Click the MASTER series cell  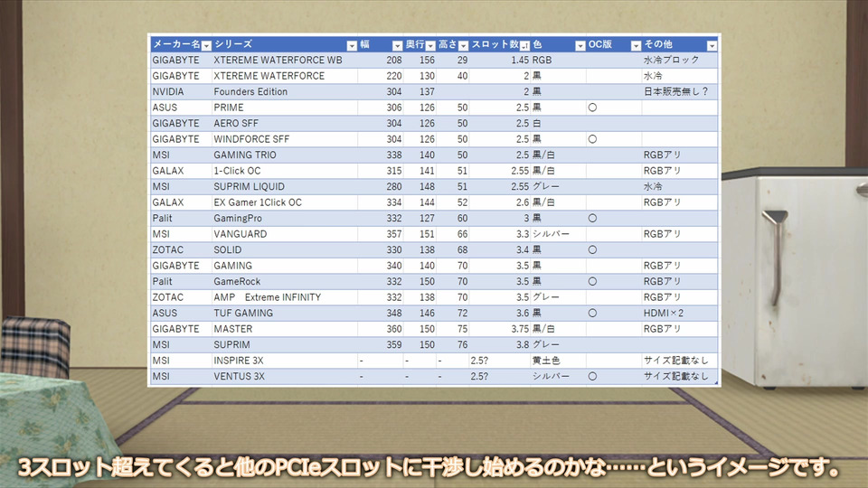pos(285,329)
